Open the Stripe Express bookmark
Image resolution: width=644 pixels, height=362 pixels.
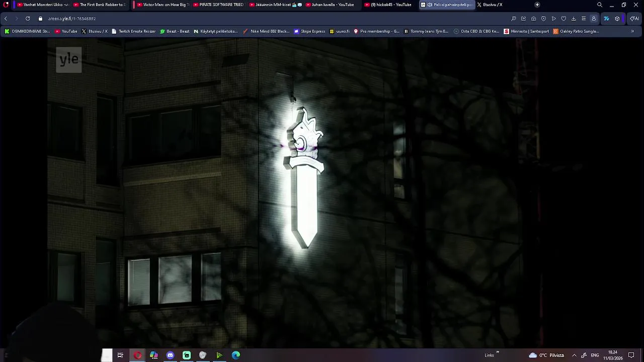click(x=309, y=31)
